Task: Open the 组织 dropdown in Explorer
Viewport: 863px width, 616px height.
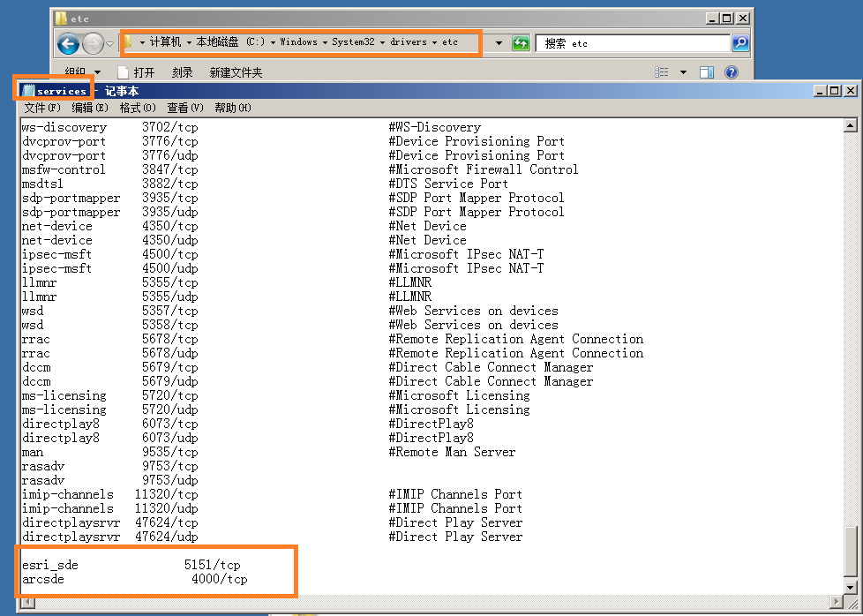Action: (x=78, y=71)
